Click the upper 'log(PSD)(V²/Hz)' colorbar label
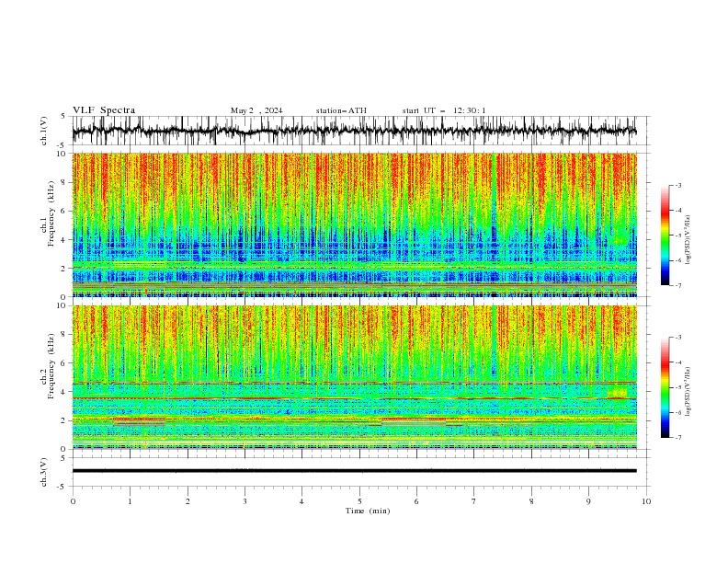The width and height of the screenshot is (728, 563). [x=688, y=240]
